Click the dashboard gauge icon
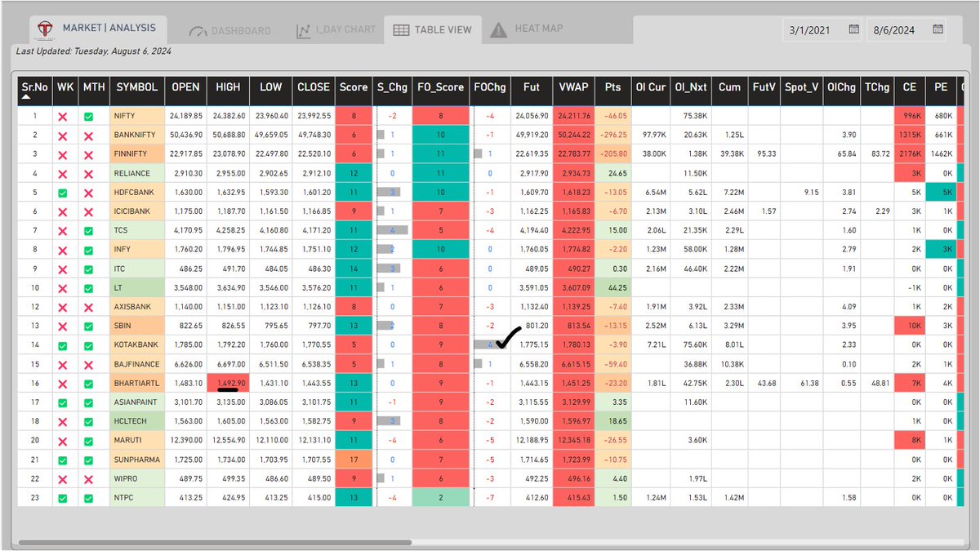This screenshot has width=980, height=551. click(x=198, y=32)
